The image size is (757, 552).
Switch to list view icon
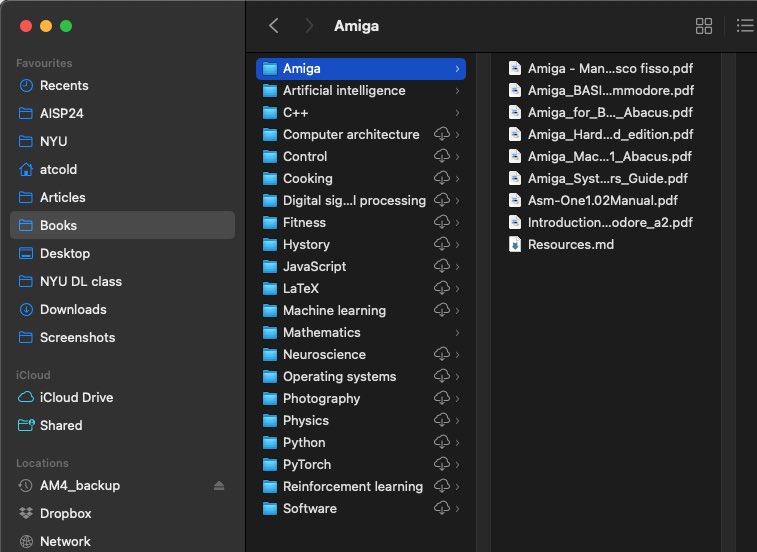[x=745, y=26]
